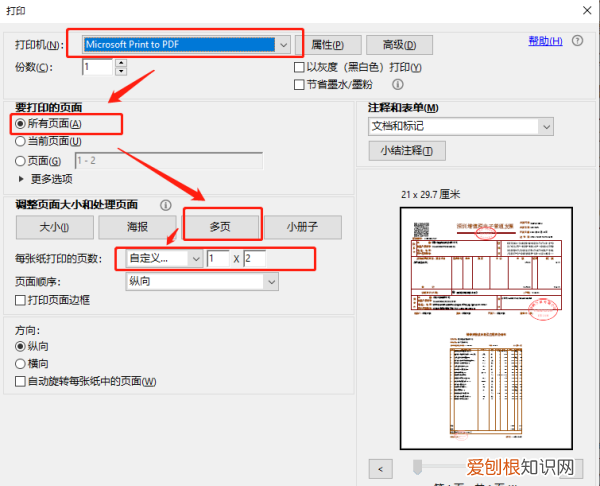600x486 pixels.
Task: Enable 以灰度(黑白色)打印 checkbox
Action: point(299,67)
